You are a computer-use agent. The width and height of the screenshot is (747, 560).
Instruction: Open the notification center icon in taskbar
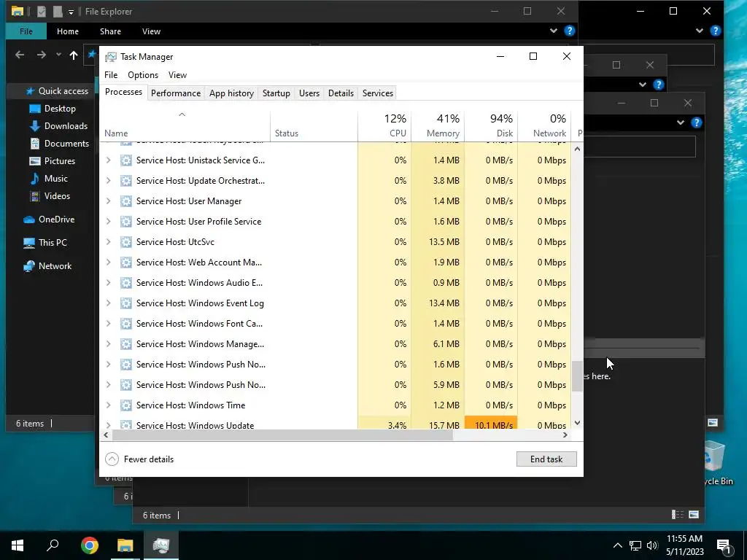[x=724, y=545]
